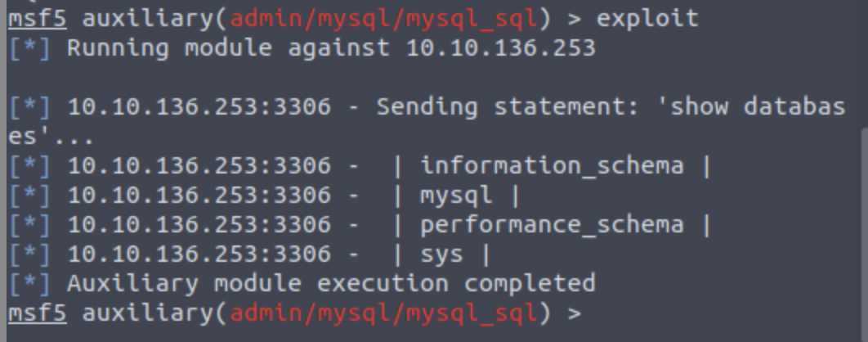Click the red admin/mysql/mysql_sql text on bottom line
Screen dimensions: 868x342
pyautogui.click(x=384, y=313)
